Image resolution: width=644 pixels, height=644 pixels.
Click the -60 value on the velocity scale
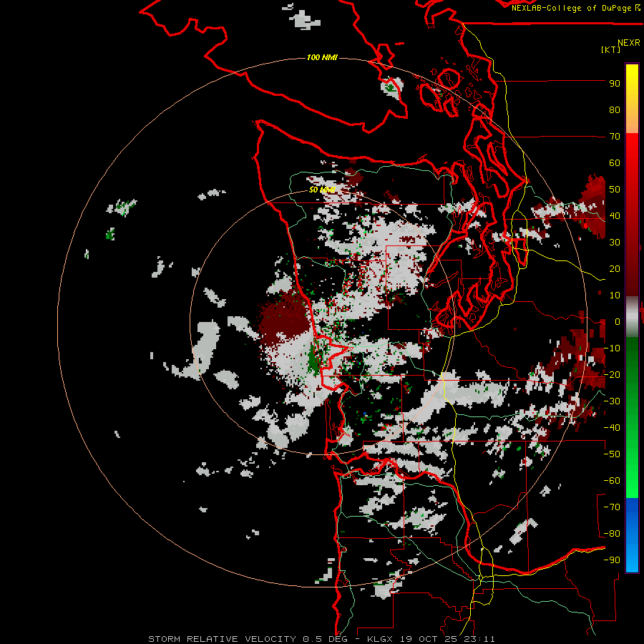coord(612,481)
